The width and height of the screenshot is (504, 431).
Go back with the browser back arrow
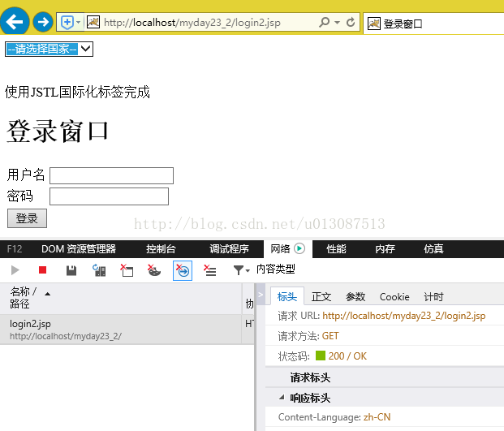(x=15, y=22)
